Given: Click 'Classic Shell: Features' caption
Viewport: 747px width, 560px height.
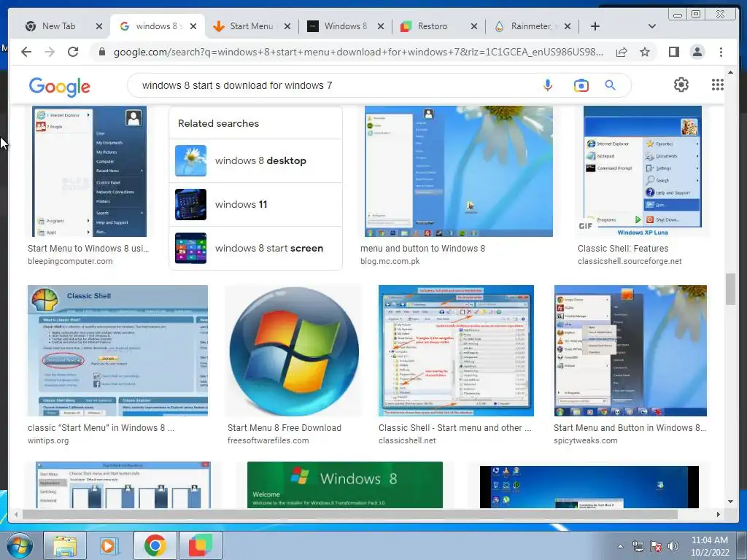Looking at the screenshot, I should (x=623, y=248).
